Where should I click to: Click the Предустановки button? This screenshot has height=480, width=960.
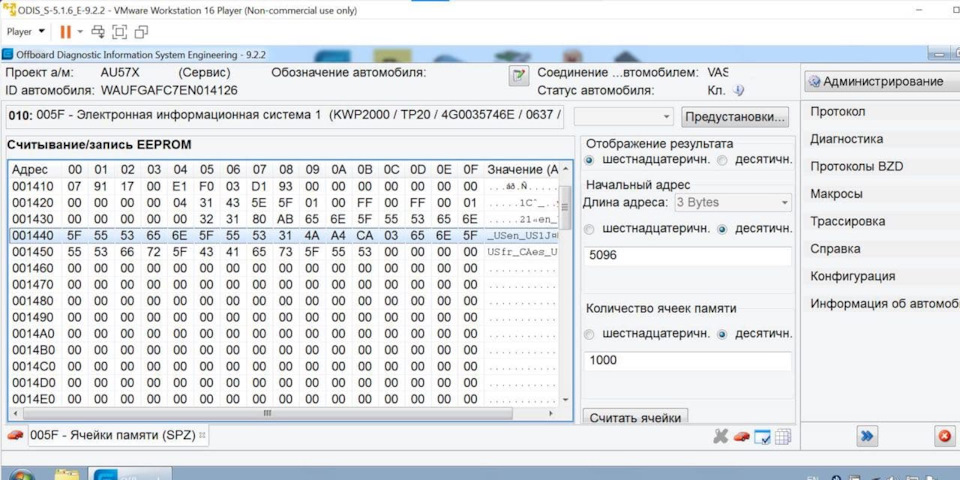pos(735,117)
